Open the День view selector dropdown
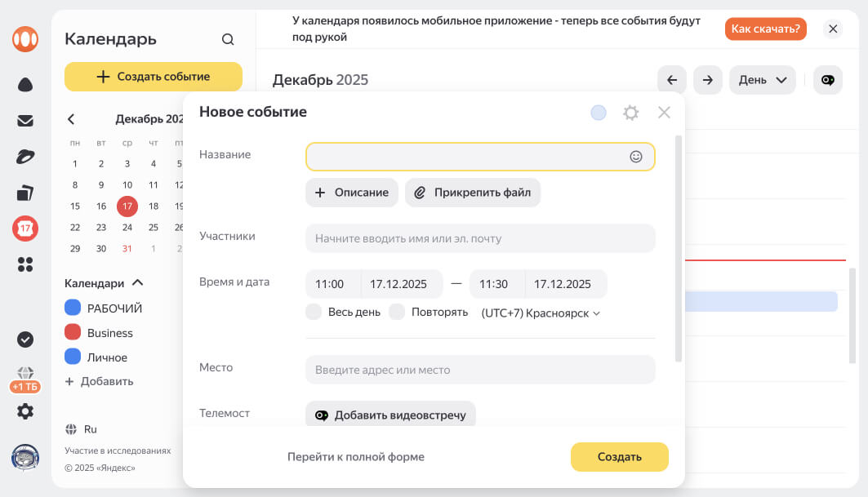The height and width of the screenshot is (497, 868). tap(762, 80)
